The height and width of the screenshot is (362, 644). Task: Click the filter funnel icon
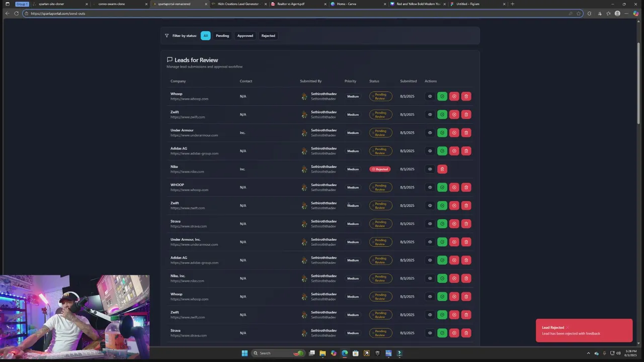pos(167,36)
